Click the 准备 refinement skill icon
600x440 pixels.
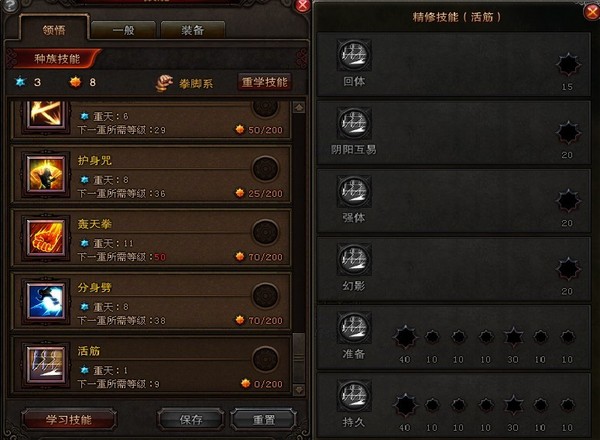354,328
